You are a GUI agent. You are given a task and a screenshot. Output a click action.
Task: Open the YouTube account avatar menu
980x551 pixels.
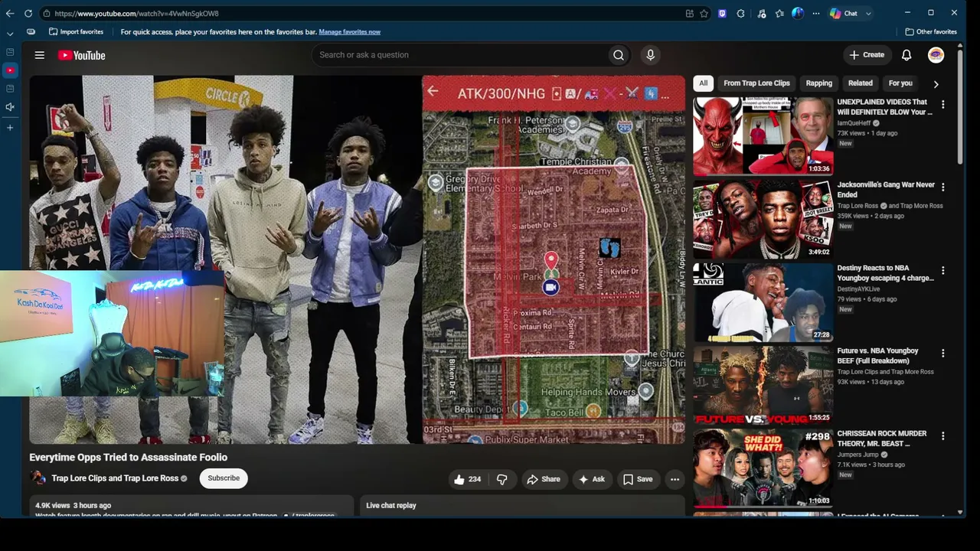[x=936, y=55]
